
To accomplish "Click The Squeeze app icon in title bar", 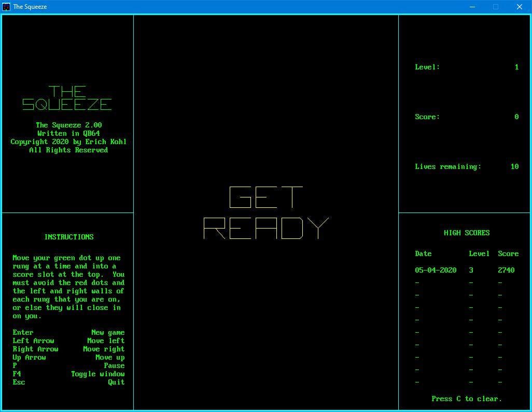I will 6,6.
